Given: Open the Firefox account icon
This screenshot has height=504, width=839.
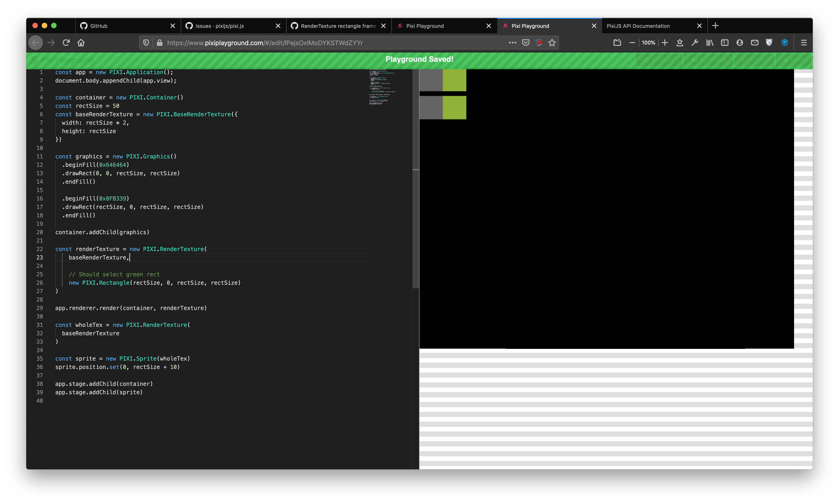Looking at the screenshot, I should (x=740, y=42).
